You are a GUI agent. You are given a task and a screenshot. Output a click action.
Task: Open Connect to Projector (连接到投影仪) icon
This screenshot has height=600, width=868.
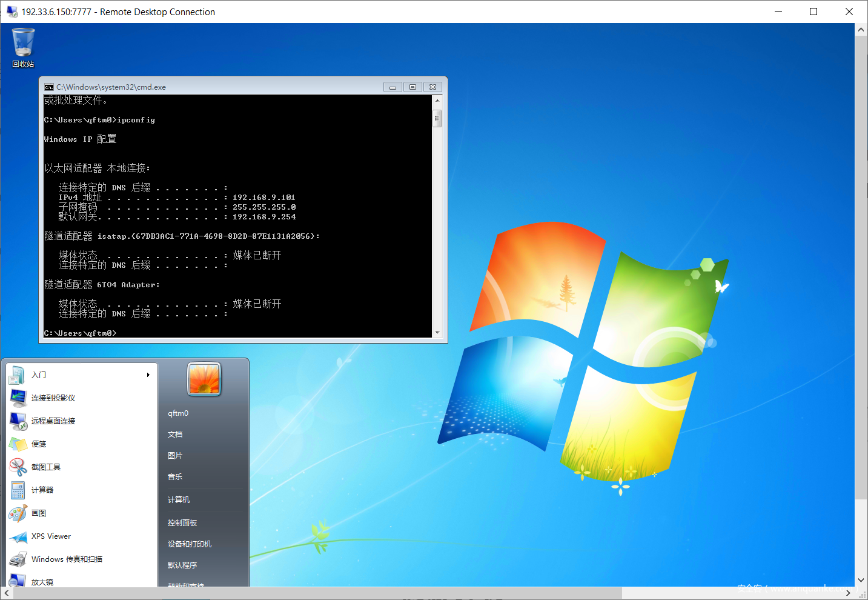(18, 398)
